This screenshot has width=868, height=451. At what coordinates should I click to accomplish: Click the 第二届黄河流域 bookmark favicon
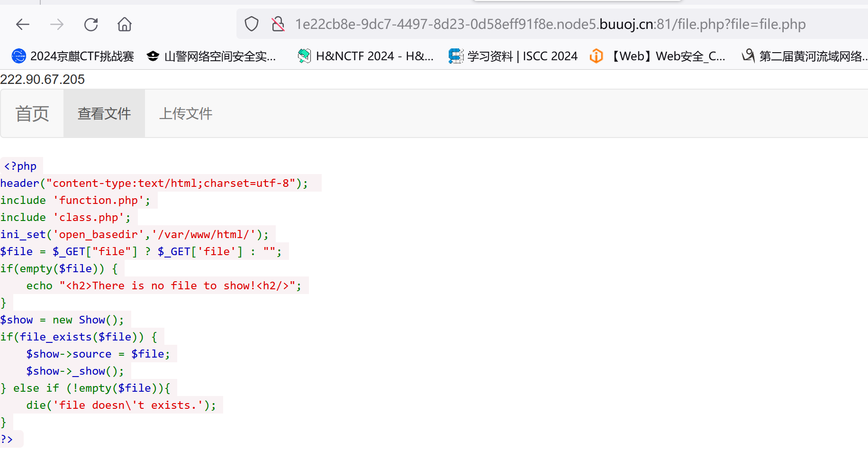click(x=749, y=55)
